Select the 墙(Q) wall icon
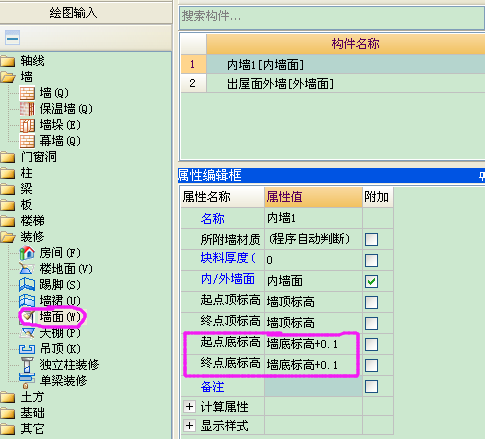The height and width of the screenshot is (439, 485). coord(27,93)
